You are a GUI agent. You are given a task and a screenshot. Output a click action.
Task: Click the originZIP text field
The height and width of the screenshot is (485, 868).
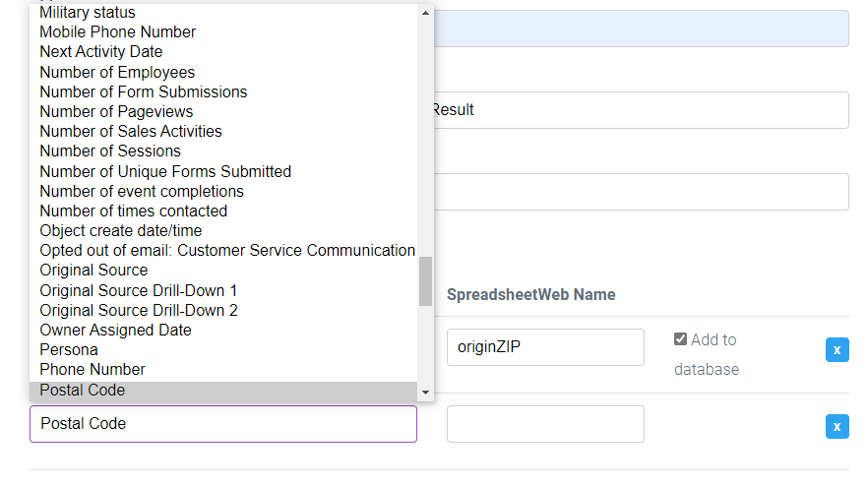pos(545,347)
